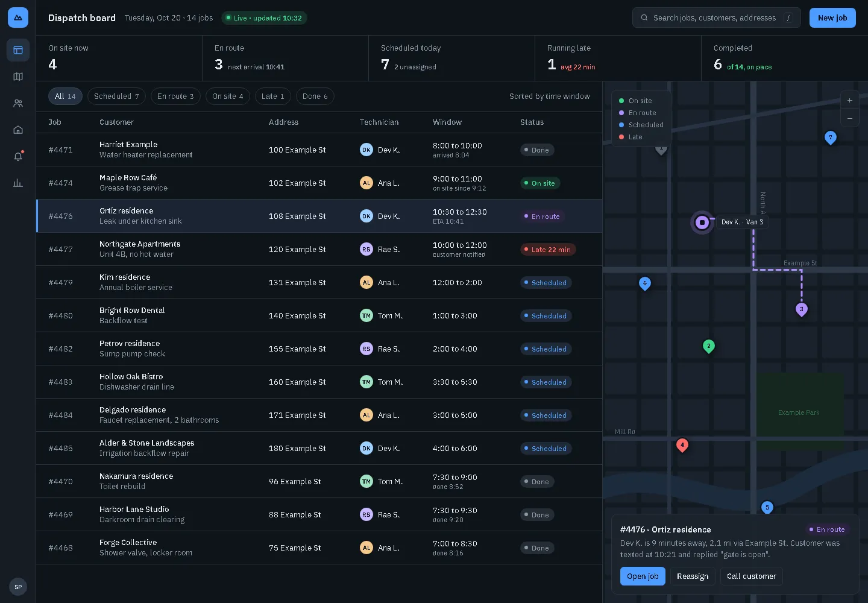Screen dimensions: 868x603
Task: Select job row #4471 Harriet Example
Action: 319,150
